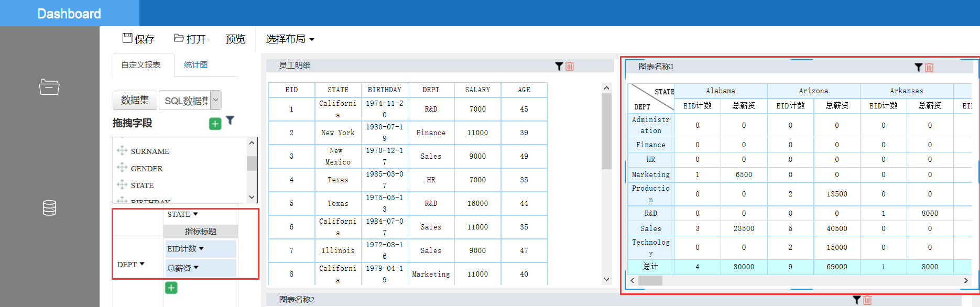Click salary value 16000

pyautogui.click(x=477, y=204)
